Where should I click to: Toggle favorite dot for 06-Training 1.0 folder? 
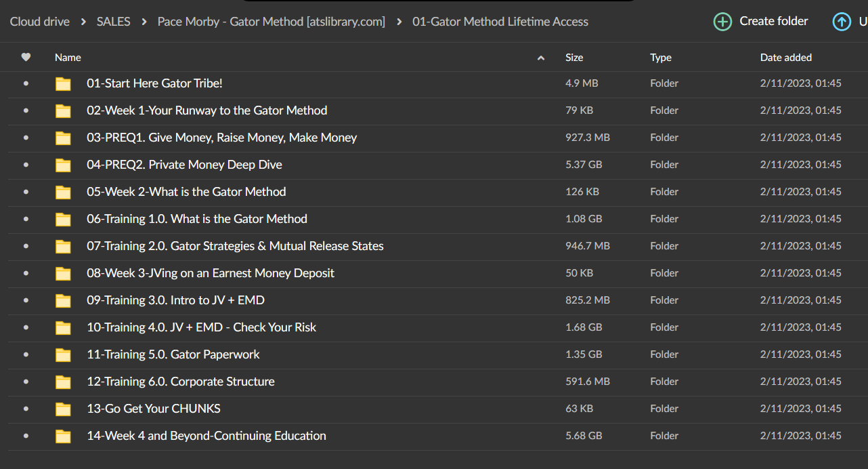coord(26,219)
